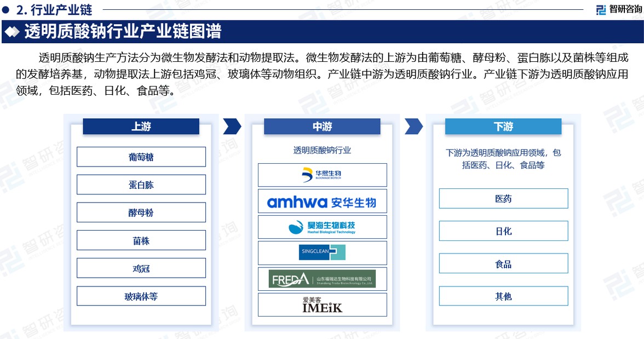Click the 透明质酸钠行业 label under 中游
The height and width of the screenshot is (339, 644).
tap(322, 151)
